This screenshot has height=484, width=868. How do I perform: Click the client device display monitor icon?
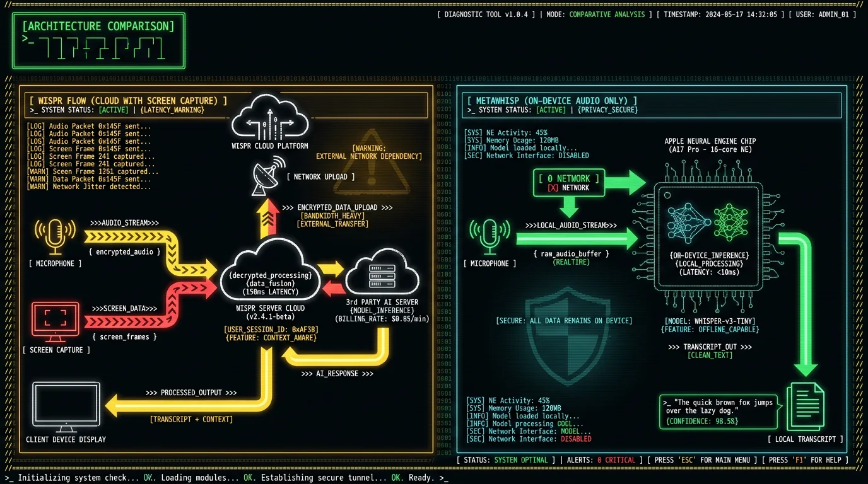coord(66,406)
